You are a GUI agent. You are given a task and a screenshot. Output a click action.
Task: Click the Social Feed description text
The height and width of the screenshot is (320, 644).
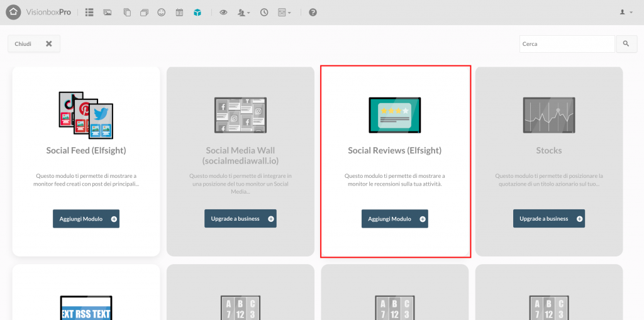[x=86, y=180]
